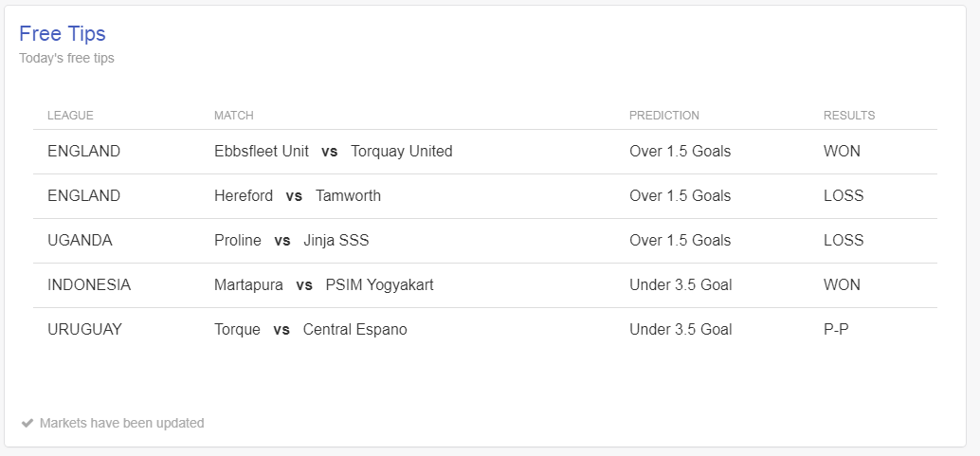Click the Proline team name
Viewport: 980px width, 456px height.
click(x=238, y=240)
